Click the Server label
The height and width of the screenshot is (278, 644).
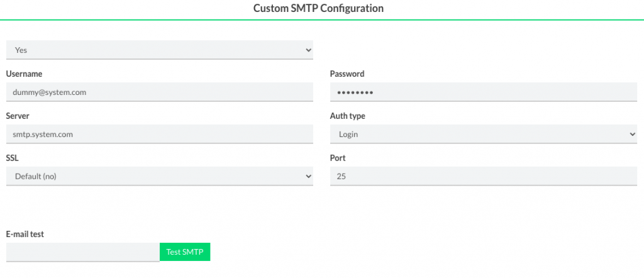tap(18, 116)
